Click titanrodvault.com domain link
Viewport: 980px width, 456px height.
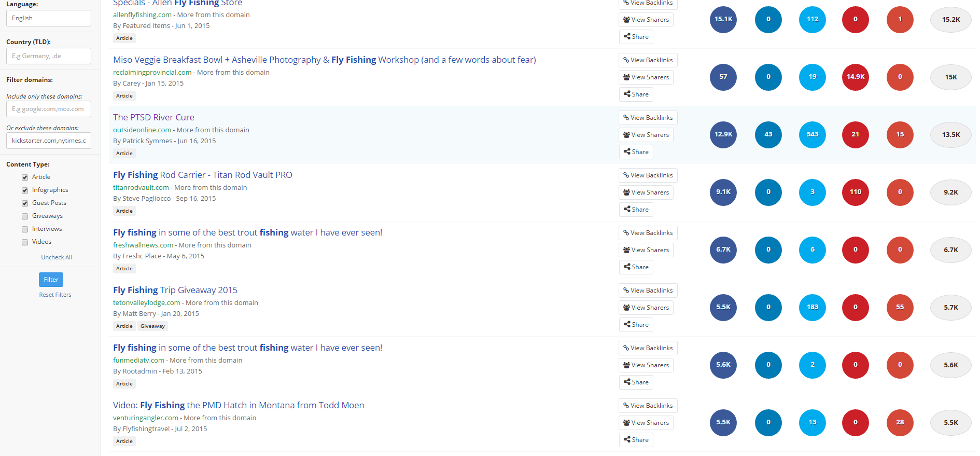pos(141,188)
